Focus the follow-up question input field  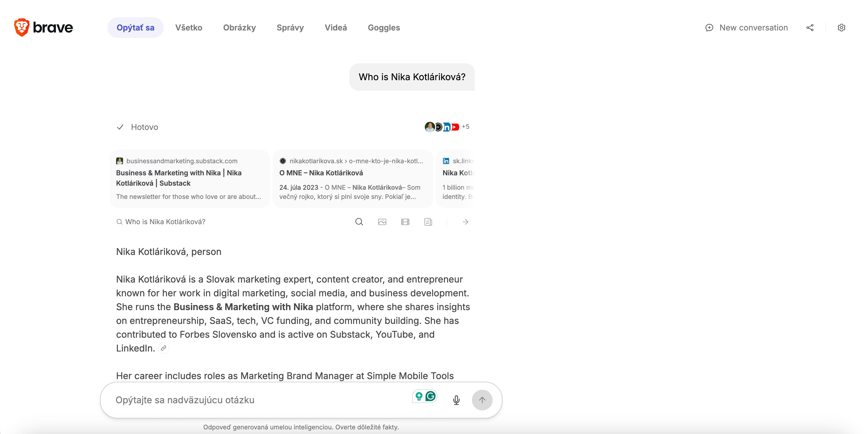pos(256,400)
